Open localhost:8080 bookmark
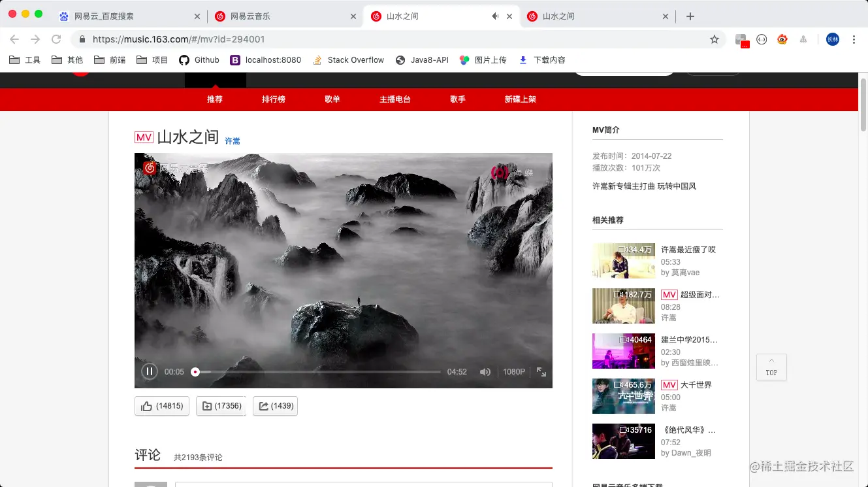The image size is (868, 487). (x=266, y=60)
